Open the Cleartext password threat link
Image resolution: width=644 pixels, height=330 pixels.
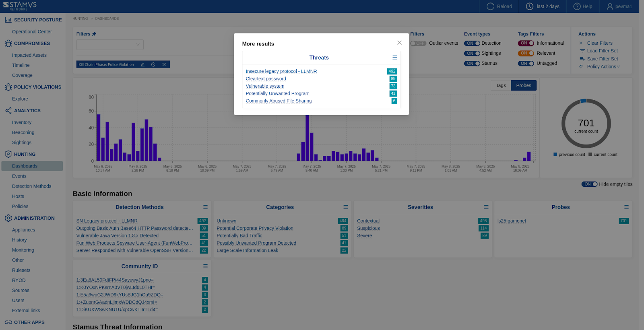(266, 79)
